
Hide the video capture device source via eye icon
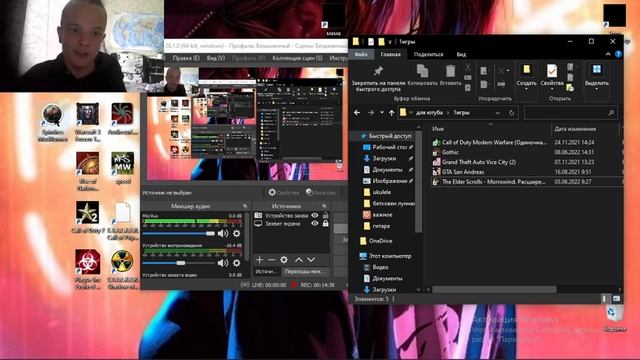tap(315, 215)
